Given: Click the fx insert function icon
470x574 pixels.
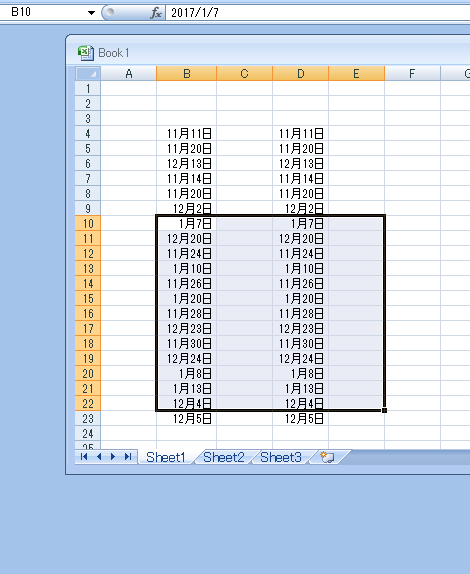Looking at the screenshot, I should 156,13.
